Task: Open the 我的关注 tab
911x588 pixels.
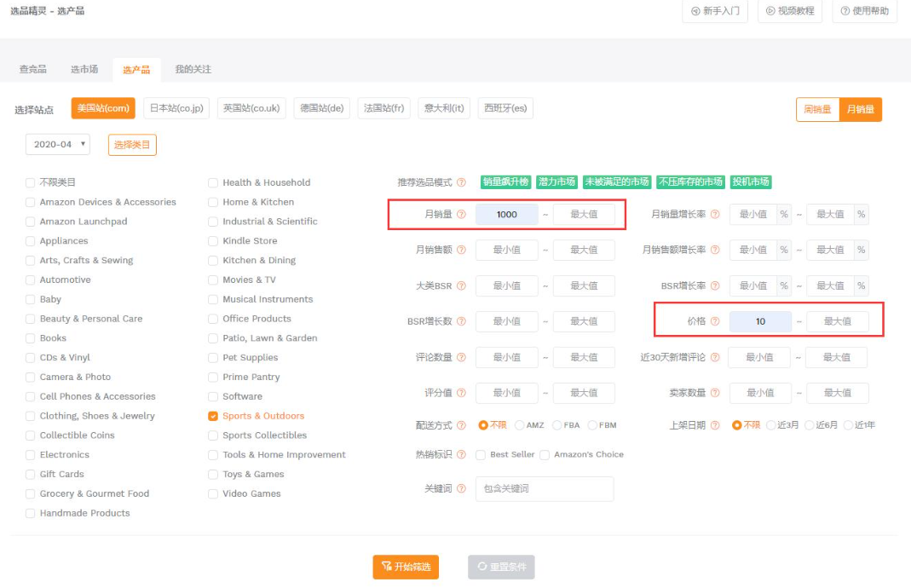Action: click(x=193, y=69)
